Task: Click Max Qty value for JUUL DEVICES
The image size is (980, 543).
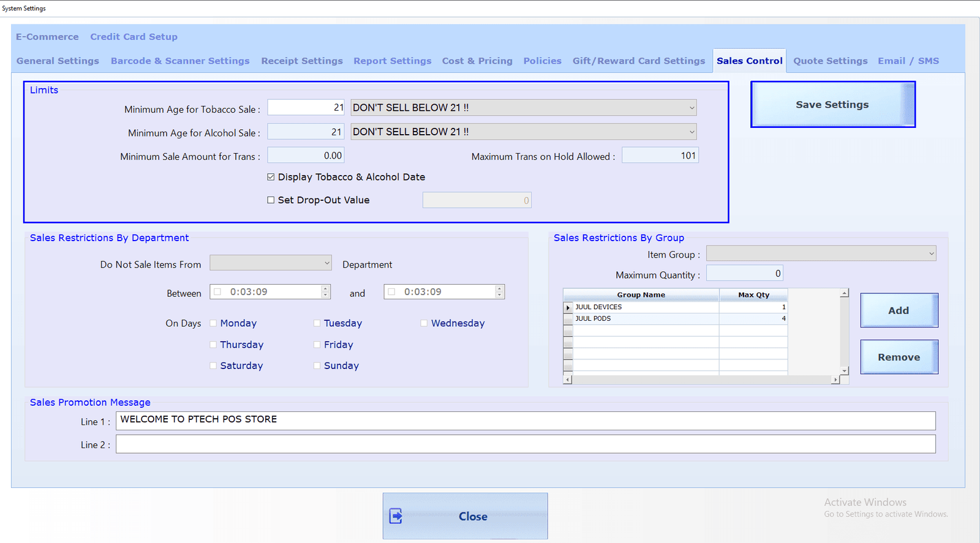Action: (x=753, y=307)
